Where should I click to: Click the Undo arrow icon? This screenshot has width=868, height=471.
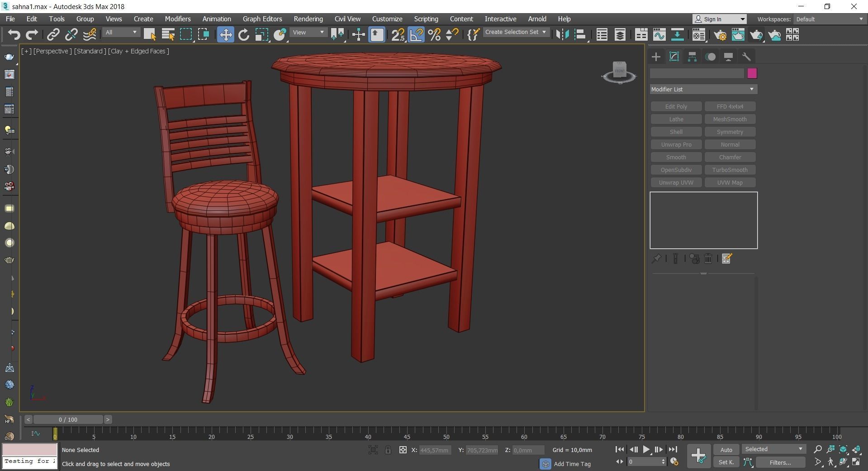pos(14,35)
